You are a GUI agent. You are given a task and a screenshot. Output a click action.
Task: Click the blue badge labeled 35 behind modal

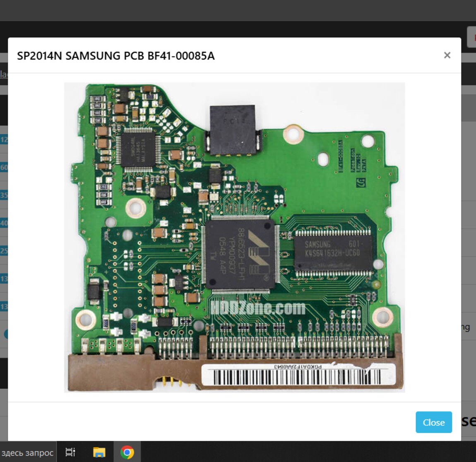click(x=4, y=195)
